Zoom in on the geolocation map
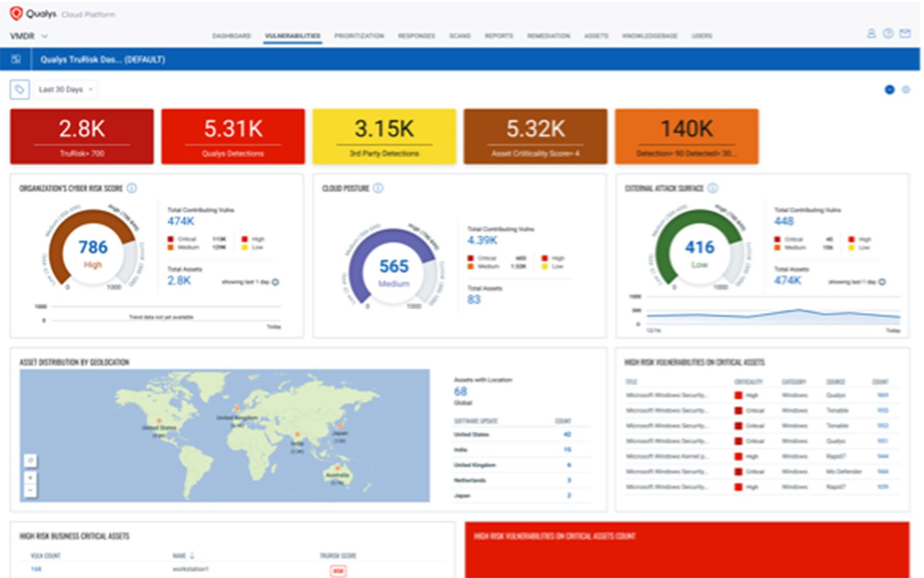Viewport: 924px width, 578px height. tap(30, 478)
